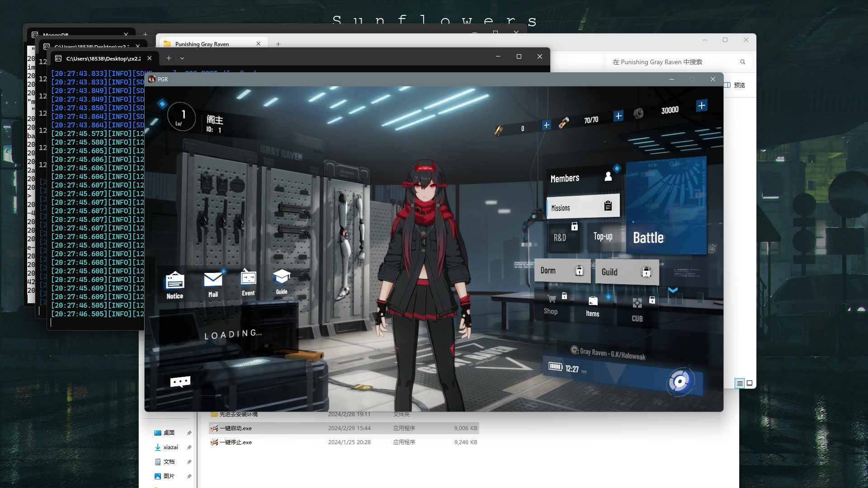Select the C:\Users\18538\Desktop terminal tab
This screenshot has width=868, height=488.
103,58
